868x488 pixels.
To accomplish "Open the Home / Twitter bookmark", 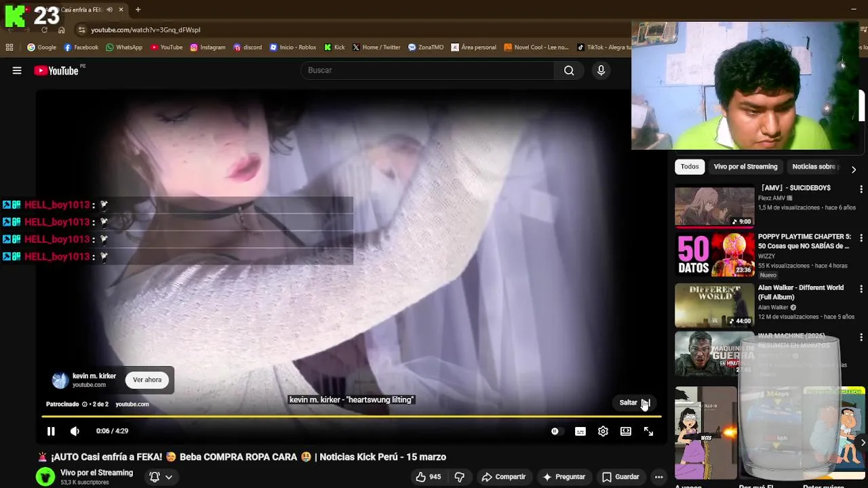I will click(376, 47).
